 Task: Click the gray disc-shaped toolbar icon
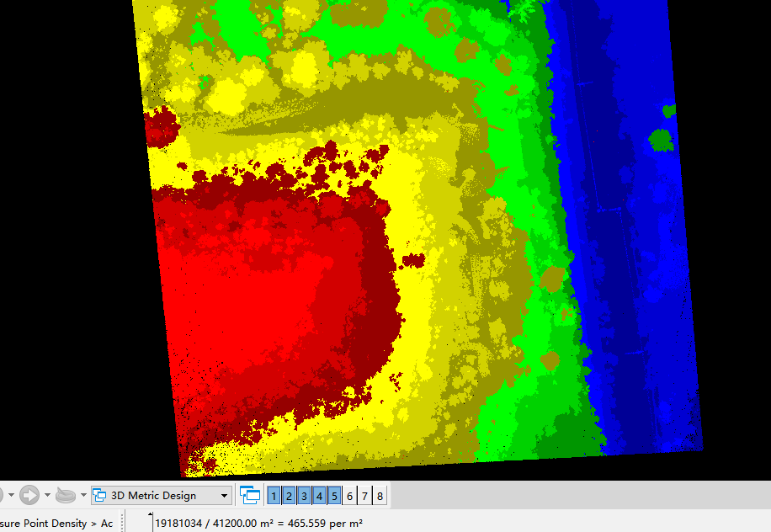coord(66,495)
